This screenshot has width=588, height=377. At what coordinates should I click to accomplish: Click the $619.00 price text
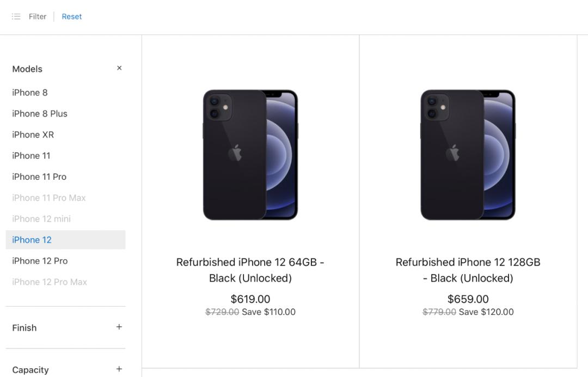pyautogui.click(x=250, y=299)
